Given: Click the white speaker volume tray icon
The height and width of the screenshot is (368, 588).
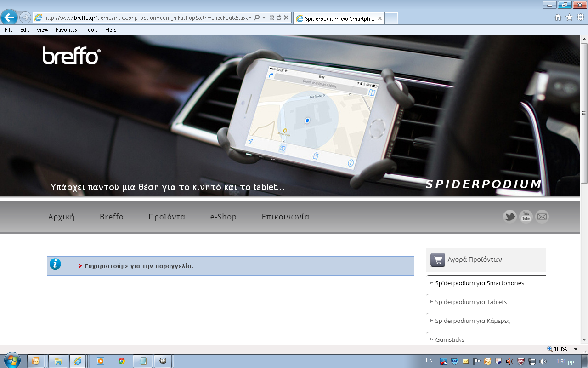Looking at the screenshot, I should 543,361.
